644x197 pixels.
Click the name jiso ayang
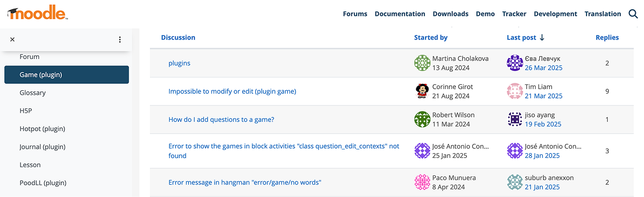(x=540, y=115)
